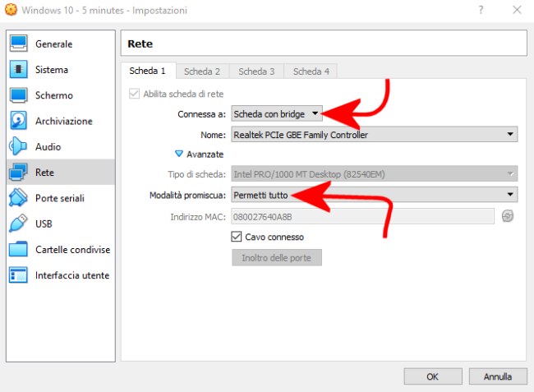534x392 pixels.
Task: Cancel changes with the Annulla button
Action: click(x=498, y=376)
